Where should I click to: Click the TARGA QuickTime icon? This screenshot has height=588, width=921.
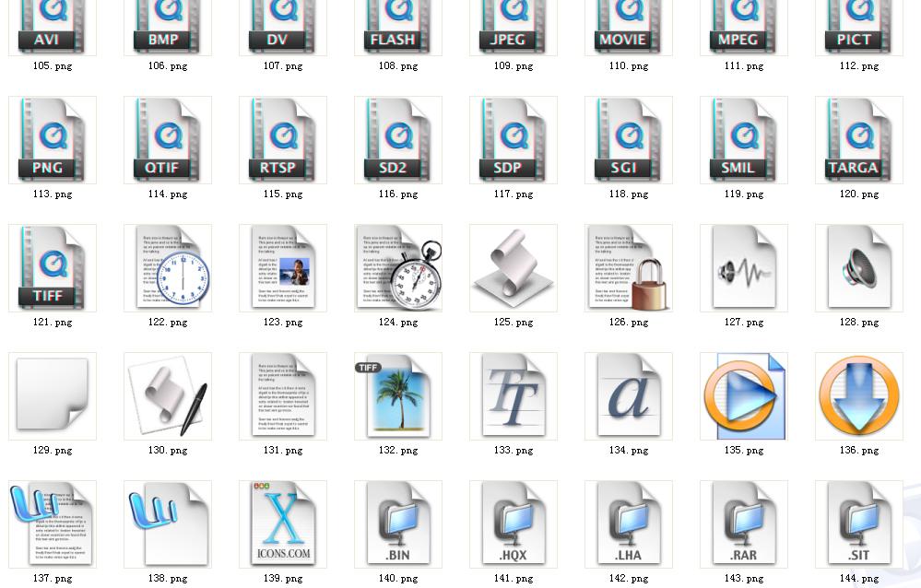(858, 140)
